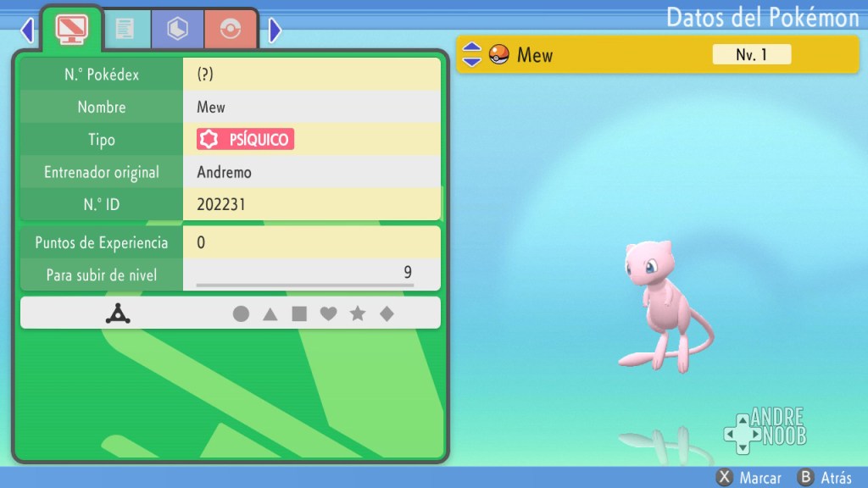Toggle the star marking
The width and height of the screenshot is (868, 488).
tap(358, 314)
